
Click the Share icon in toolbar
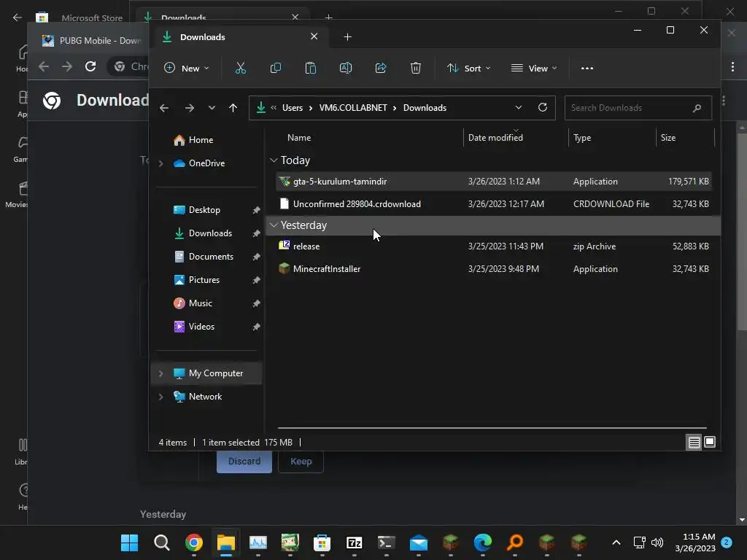381,68
